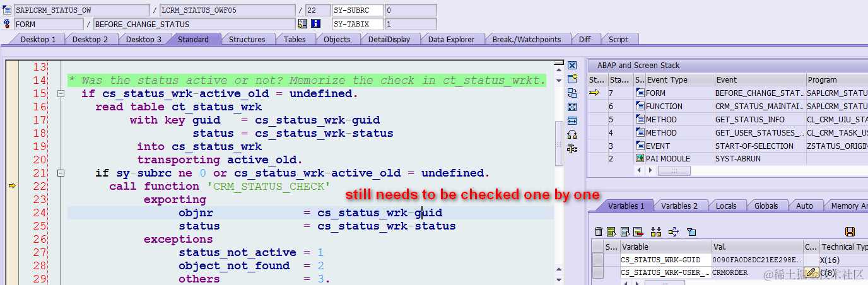Click the PAI MODULE stack entry icon

click(x=640, y=159)
